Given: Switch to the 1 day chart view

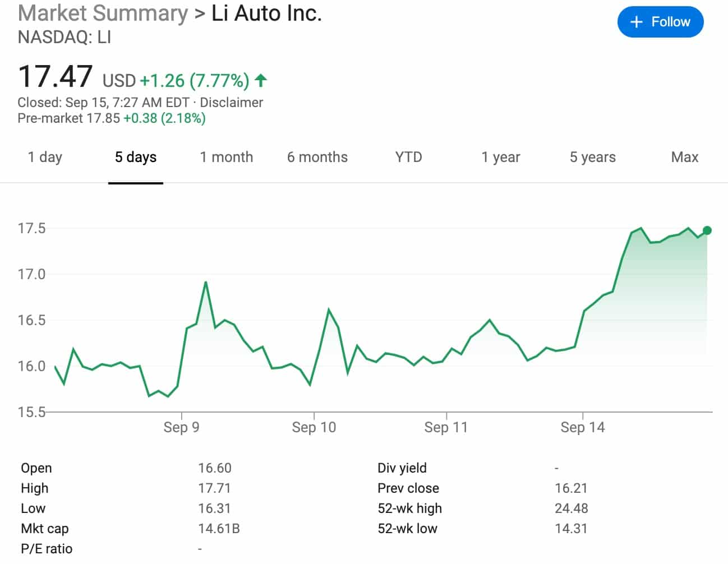Looking at the screenshot, I should 45,158.
